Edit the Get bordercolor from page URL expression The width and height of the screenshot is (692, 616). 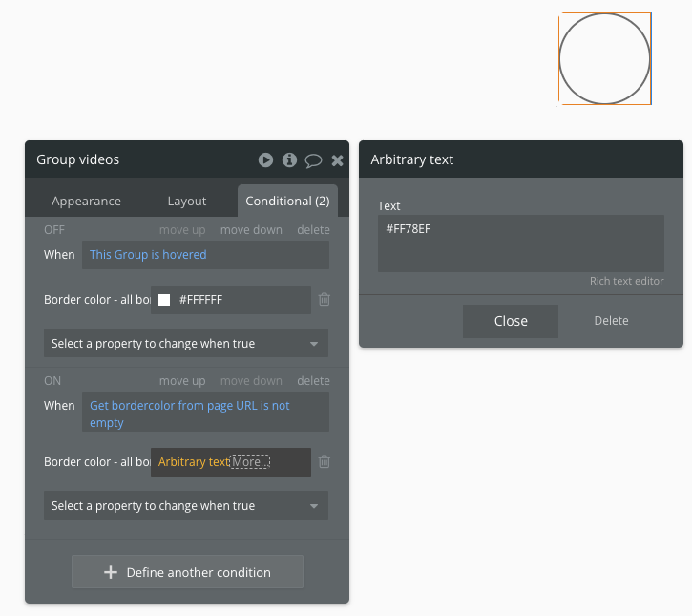(x=205, y=412)
